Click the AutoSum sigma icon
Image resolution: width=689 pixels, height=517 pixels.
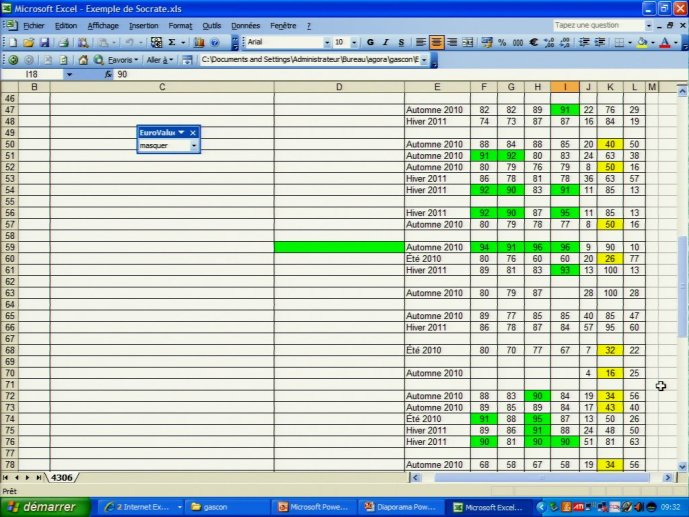pyautogui.click(x=172, y=42)
